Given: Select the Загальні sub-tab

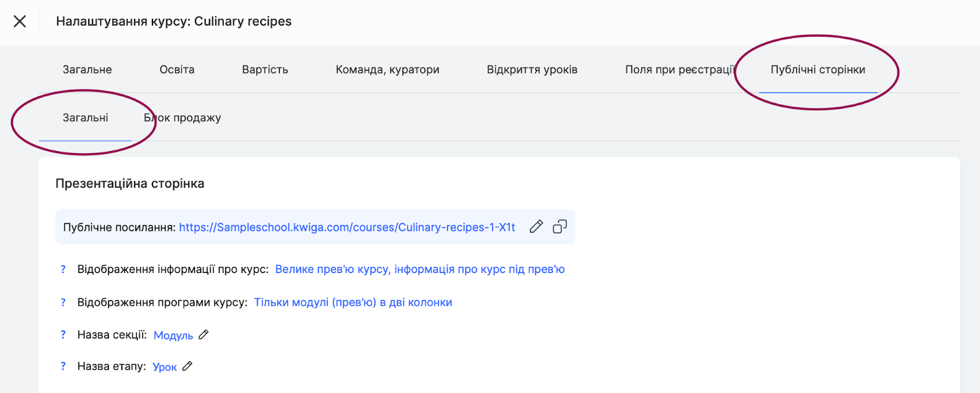Looking at the screenshot, I should pos(85,118).
